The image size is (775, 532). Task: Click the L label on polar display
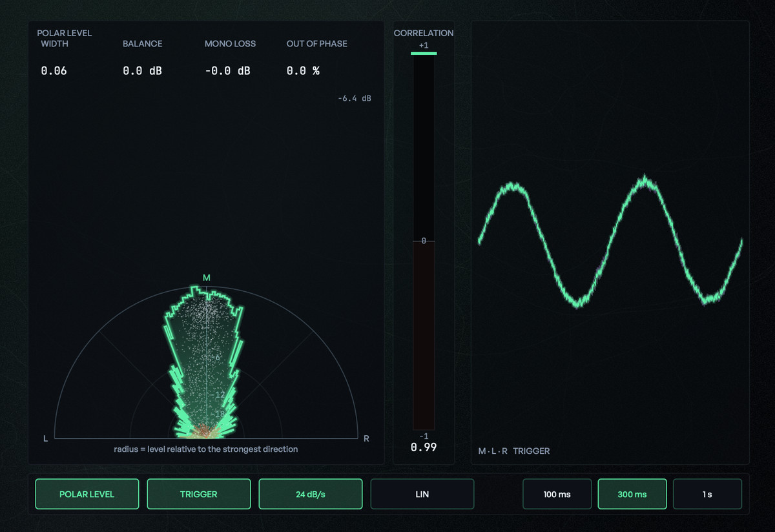point(46,438)
